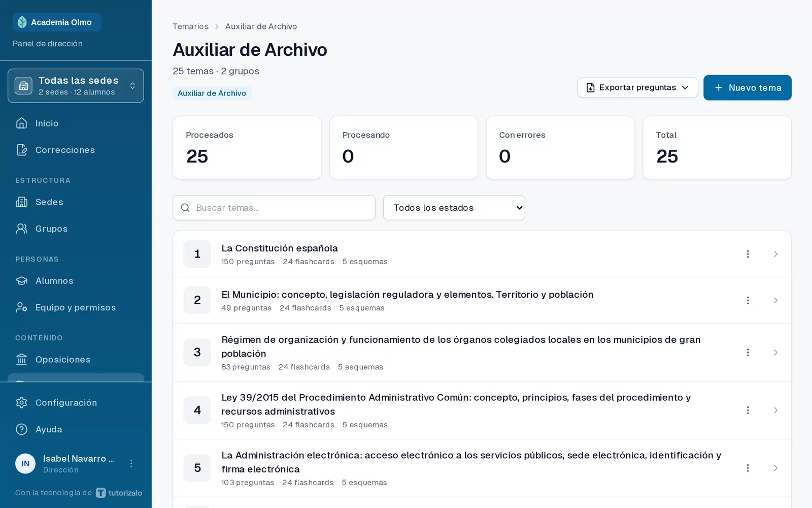This screenshot has height=508, width=812.
Task: Click the Procesados card showing 25
Action: (x=247, y=148)
